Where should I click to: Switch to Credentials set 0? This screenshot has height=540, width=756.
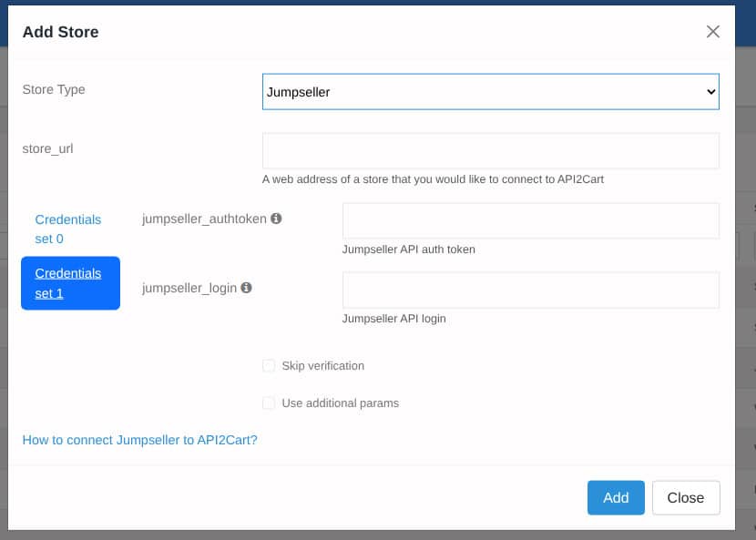[67, 229]
